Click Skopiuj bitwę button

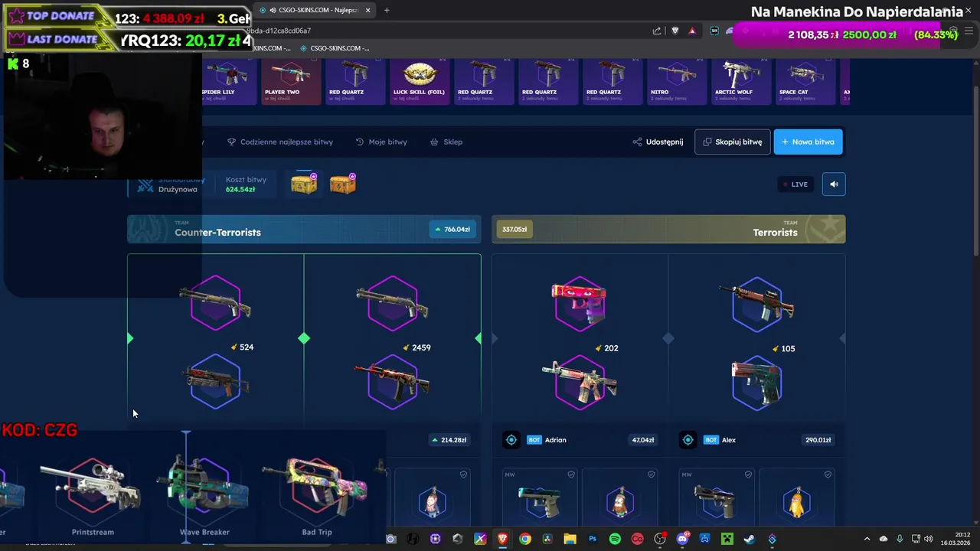point(732,142)
